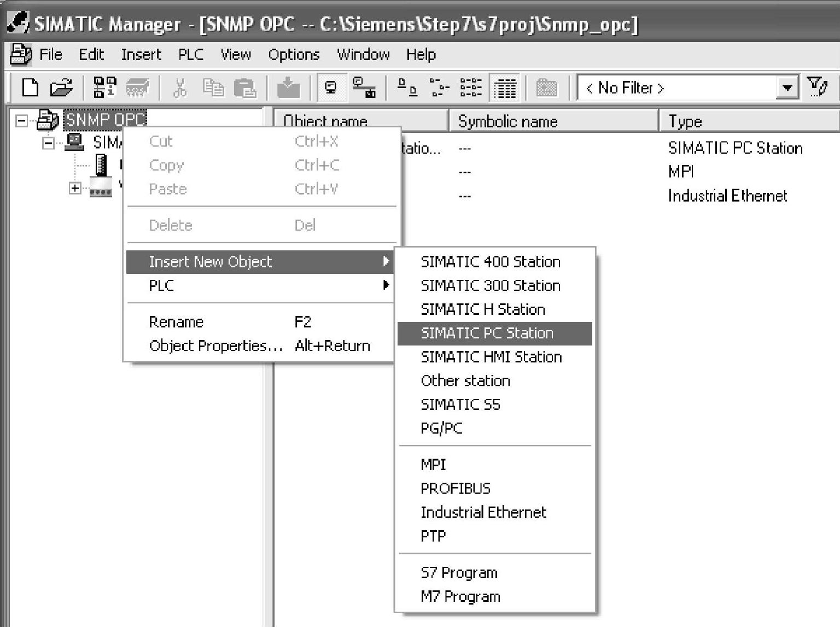Click the network card icon in tree
This screenshot has height=627, width=840.
click(101, 187)
